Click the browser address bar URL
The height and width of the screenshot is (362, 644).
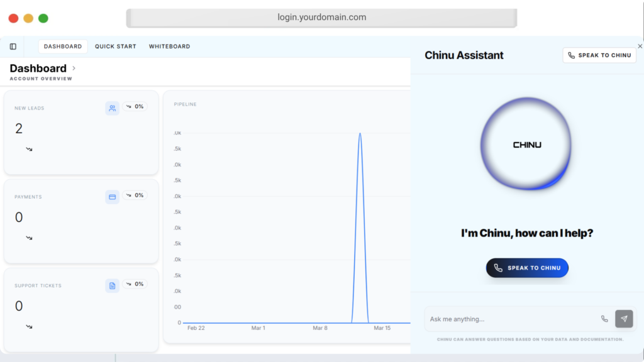tap(321, 18)
